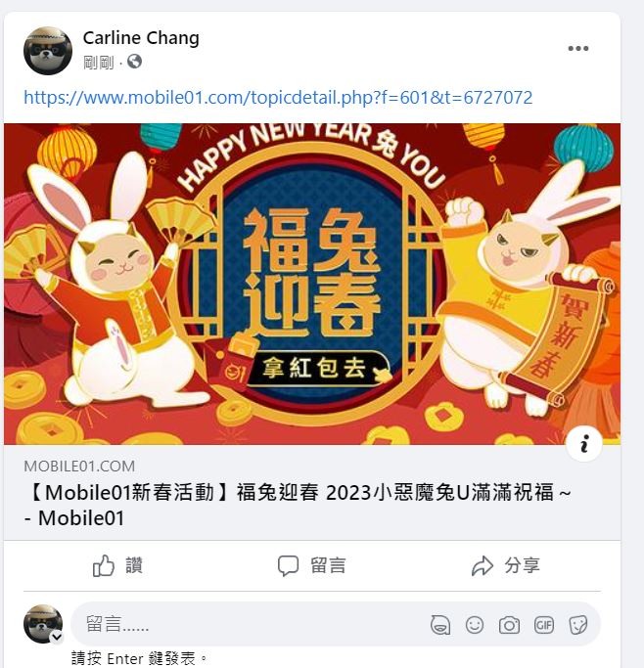This screenshot has width=644, height=668.
Task: Click the link preview info icon
Action: (584, 443)
